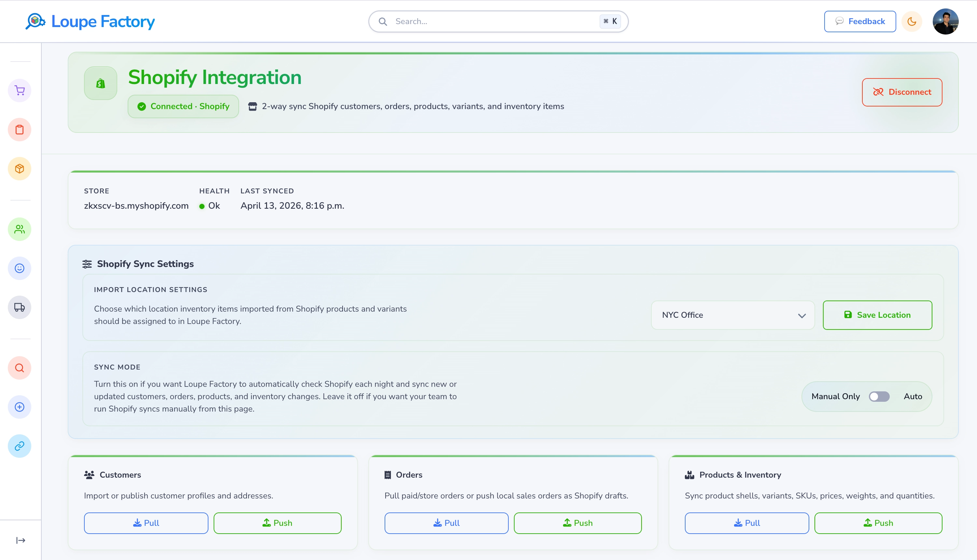The image size is (977, 560).
Task: Click the Orders card title
Action: coord(409,475)
